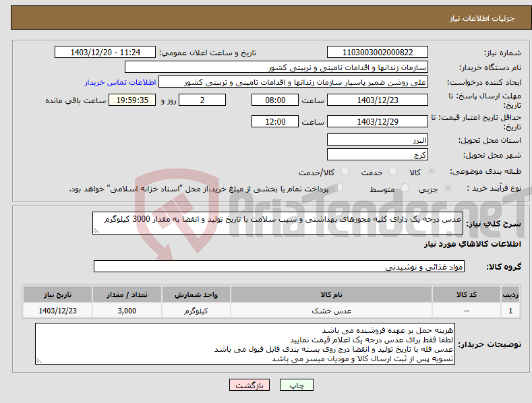
Task: Select the جزیی purchase type radio
Action: coord(448,187)
